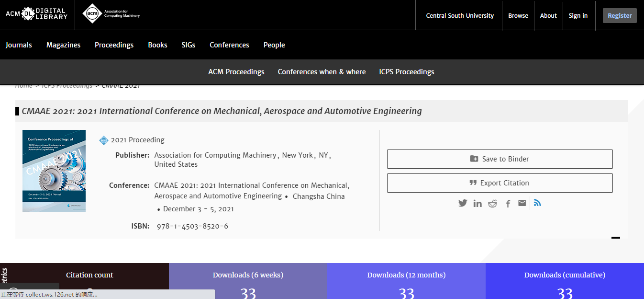Click the Association for Computing Machinery publisher link
The image size is (644, 299).
point(215,155)
